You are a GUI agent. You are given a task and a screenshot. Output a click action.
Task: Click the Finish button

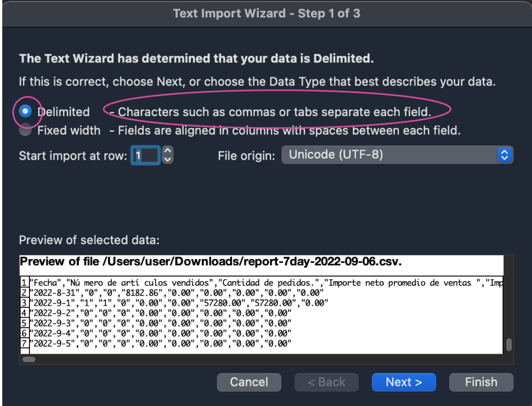point(481,382)
